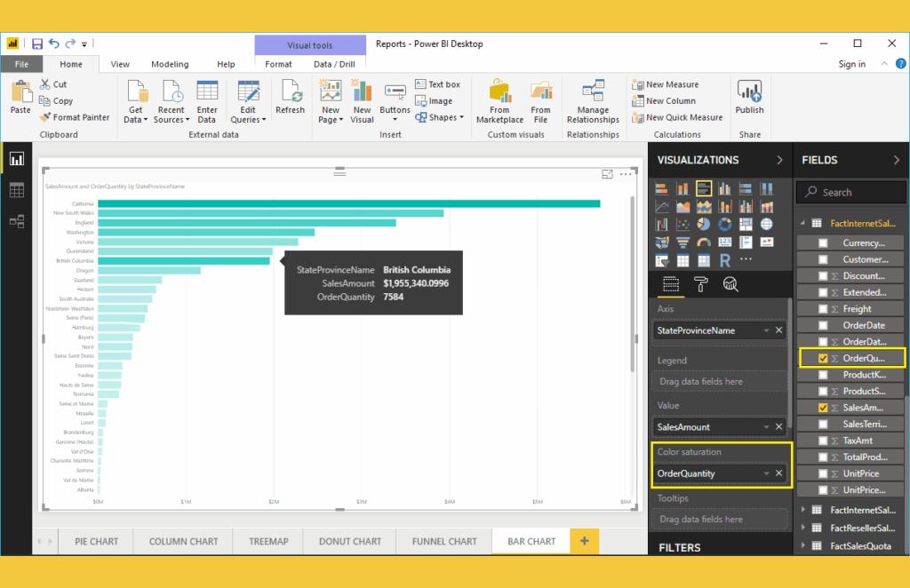Open the OrderQuantity field dropdown arrow
Viewport: 910px width, 588px height.
766,473
